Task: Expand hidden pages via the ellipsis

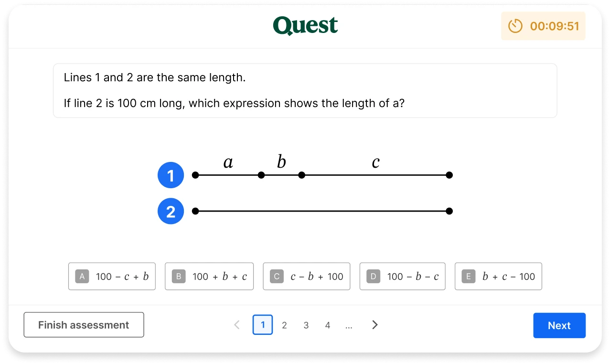Action: (x=349, y=325)
